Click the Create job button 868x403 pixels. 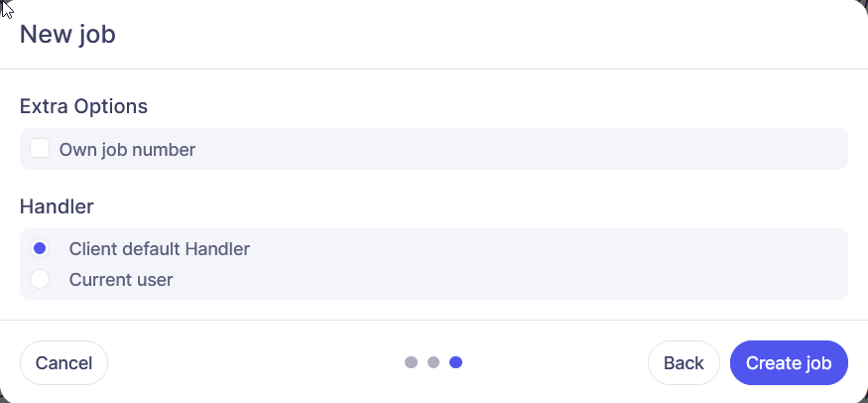[789, 362]
